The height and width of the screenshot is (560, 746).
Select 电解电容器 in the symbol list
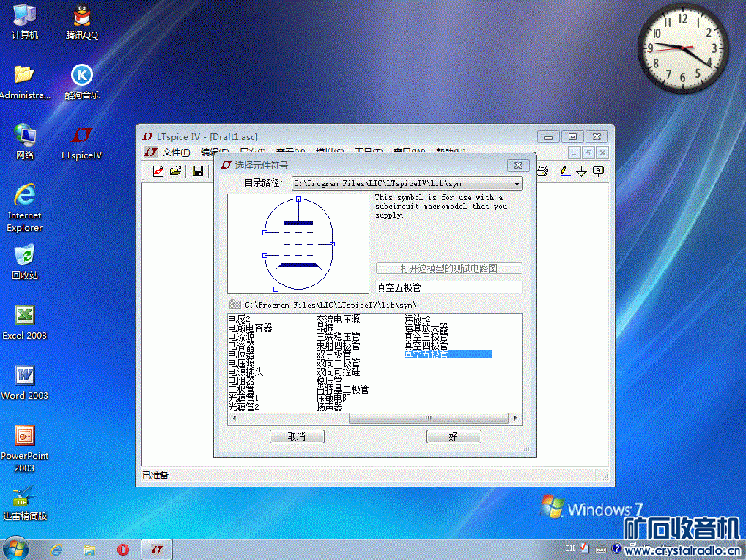250,328
